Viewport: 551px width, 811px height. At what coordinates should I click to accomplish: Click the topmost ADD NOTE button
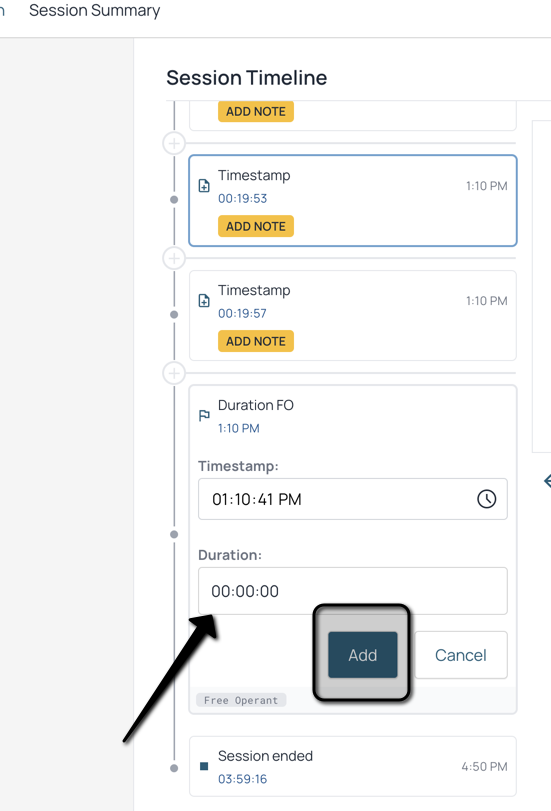point(256,111)
